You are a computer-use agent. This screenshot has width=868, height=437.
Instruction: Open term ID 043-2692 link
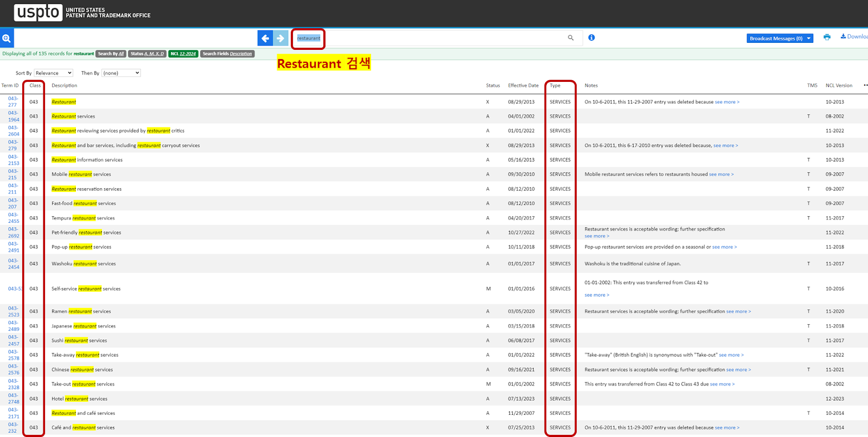(14, 233)
